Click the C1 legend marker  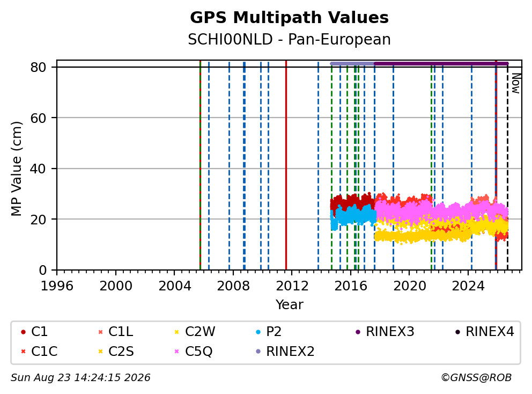pos(23,332)
